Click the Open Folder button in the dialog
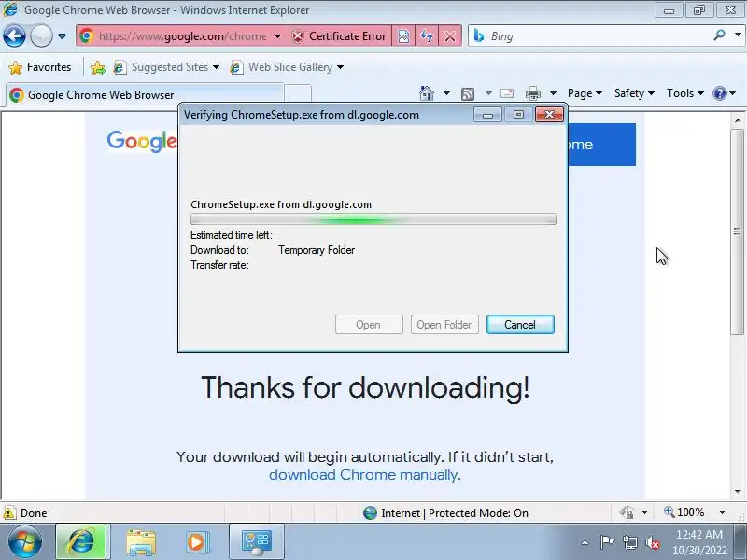 [x=444, y=325]
